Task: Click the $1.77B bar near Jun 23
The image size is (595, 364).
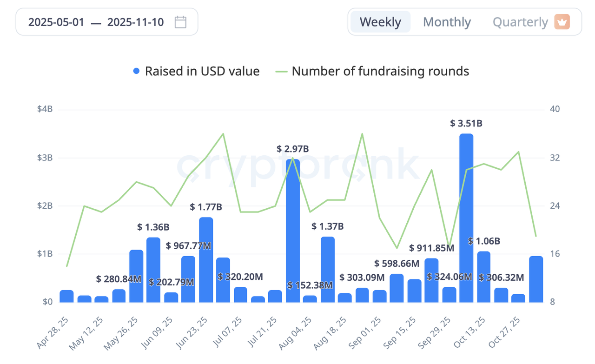Action: pos(206,259)
